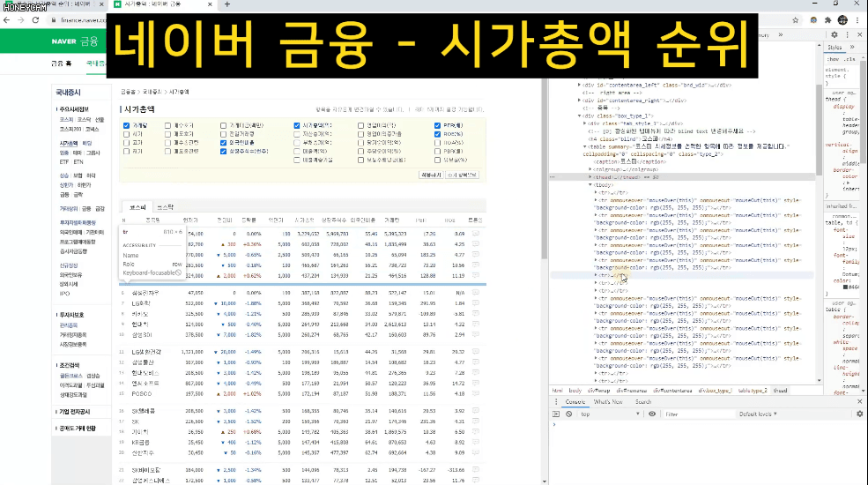Bookmark this page with the star icon
This screenshot has width=868, height=485.
tap(796, 20)
